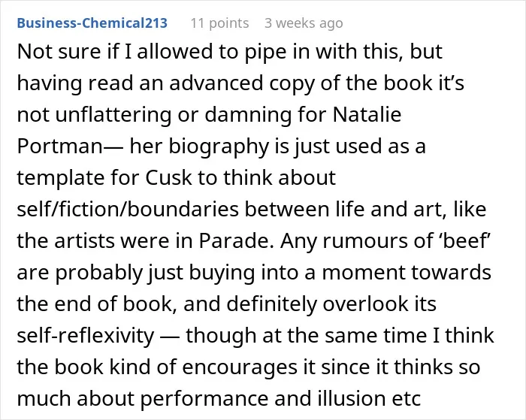
Task: Click the '3 weeks ago' timestamp
Action: point(304,23)
